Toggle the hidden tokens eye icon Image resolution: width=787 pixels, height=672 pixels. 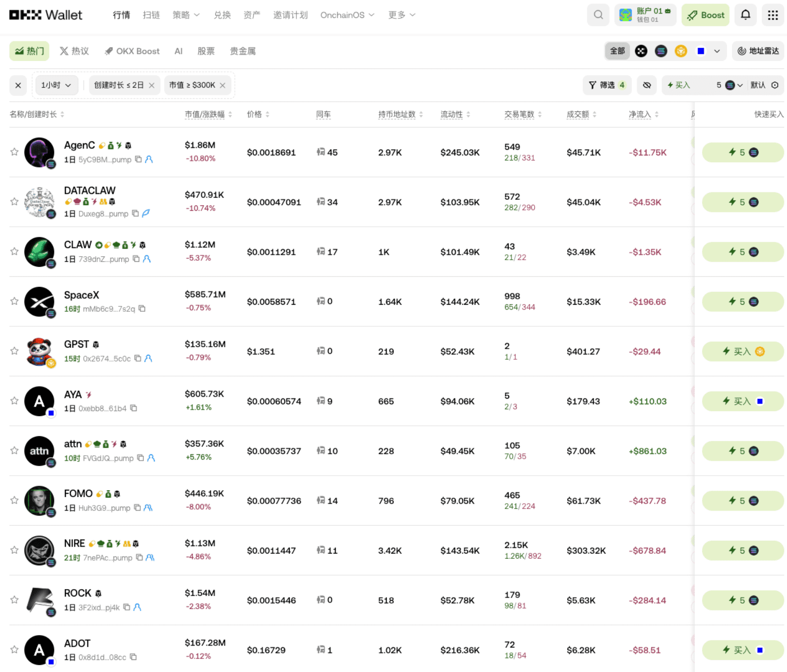(x=647, y=85)
